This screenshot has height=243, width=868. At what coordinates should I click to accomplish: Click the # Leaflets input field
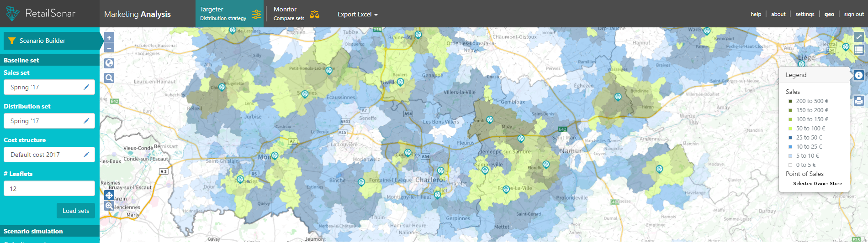point(49,188)
